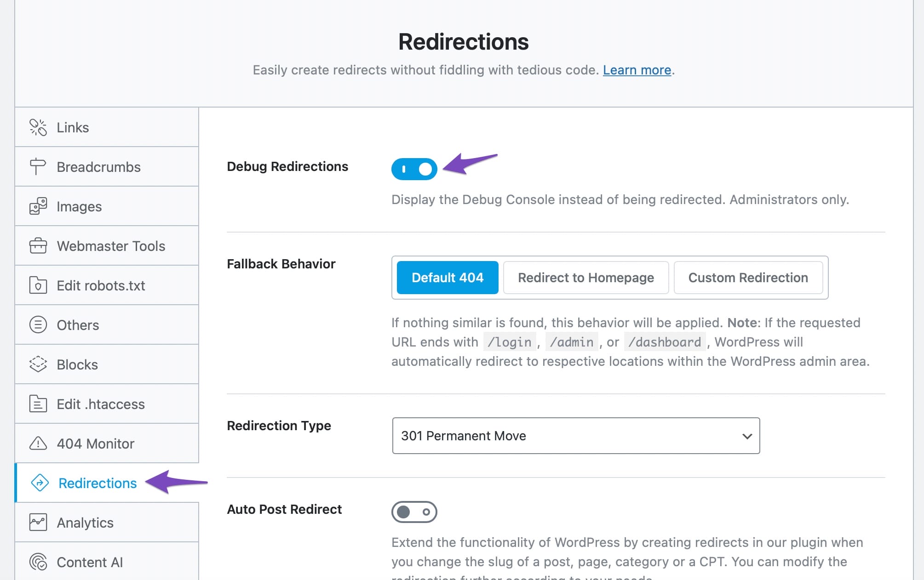Click the 404 Monitor warning icon
Viewport: 924px width, 580px height.
(x=38, y=444)
